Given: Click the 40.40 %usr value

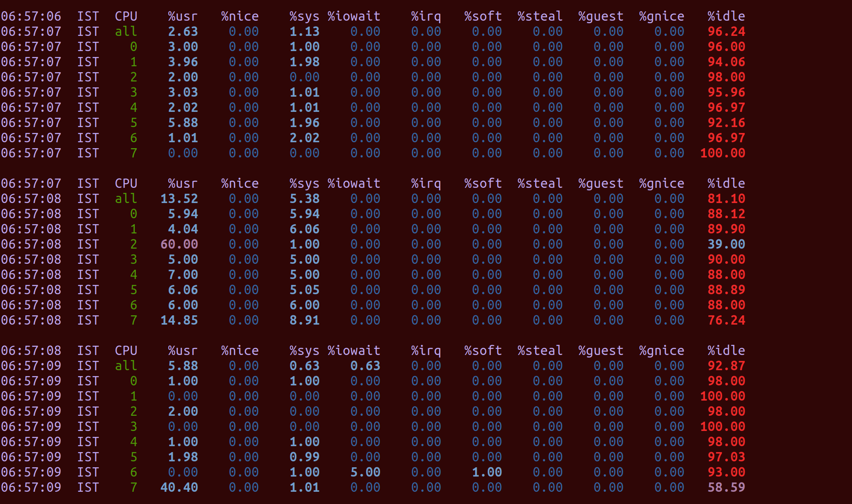Looking at the screenshot, I should [179, 488].
